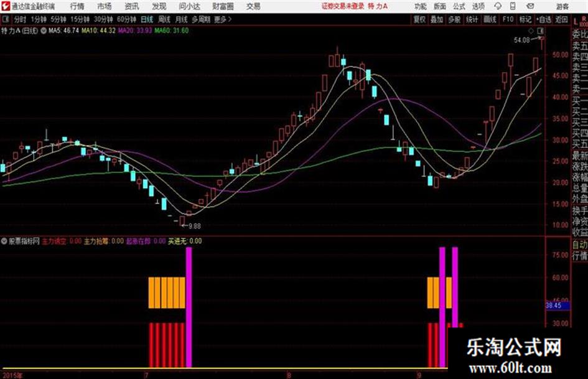Click the 统计 statistics button
Image resolution: width=588 pixels, height=379 pixels.
472,19
